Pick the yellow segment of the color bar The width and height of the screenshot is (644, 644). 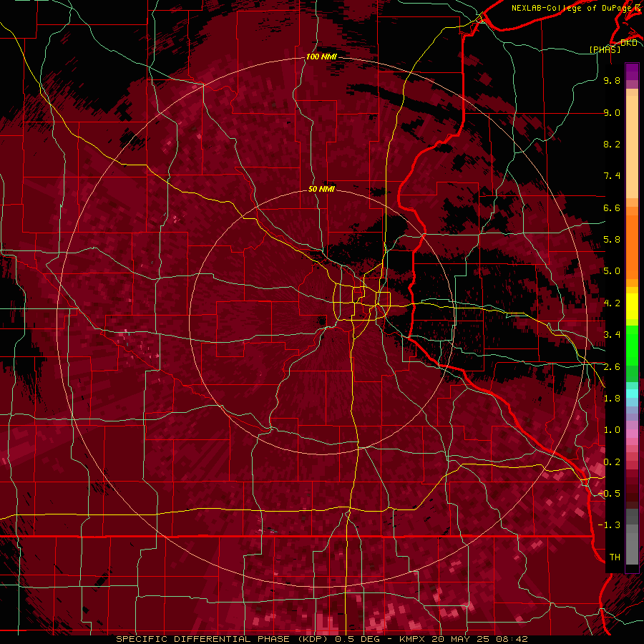(632, 306)
